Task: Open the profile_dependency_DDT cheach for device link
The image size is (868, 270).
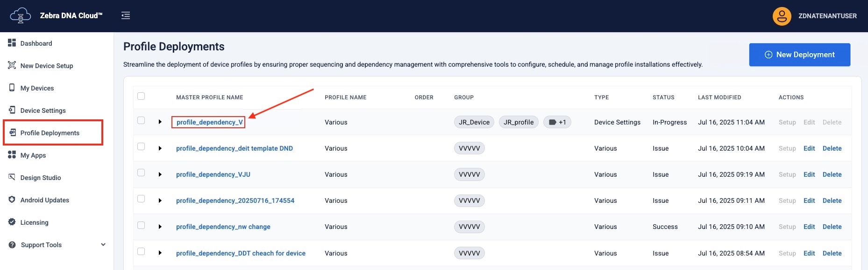Action: [x=241, y=253]
